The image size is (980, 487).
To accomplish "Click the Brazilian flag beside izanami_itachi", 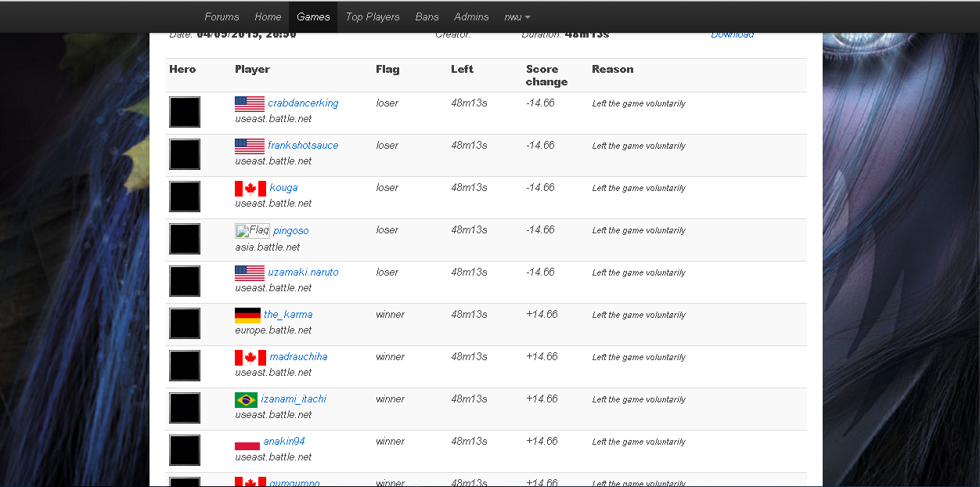I will click(x=246, y=399).
